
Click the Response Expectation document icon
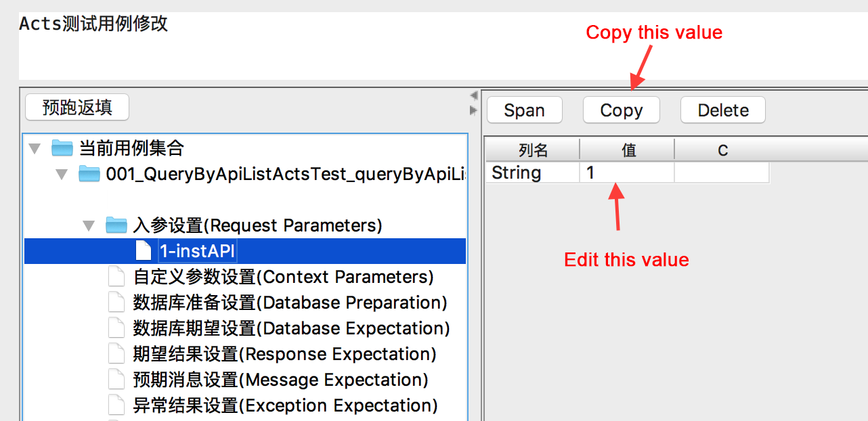coord(117,354)
